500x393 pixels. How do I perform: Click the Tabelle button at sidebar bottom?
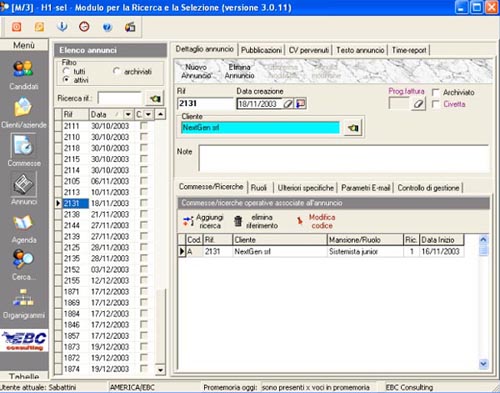pos(24,376)
